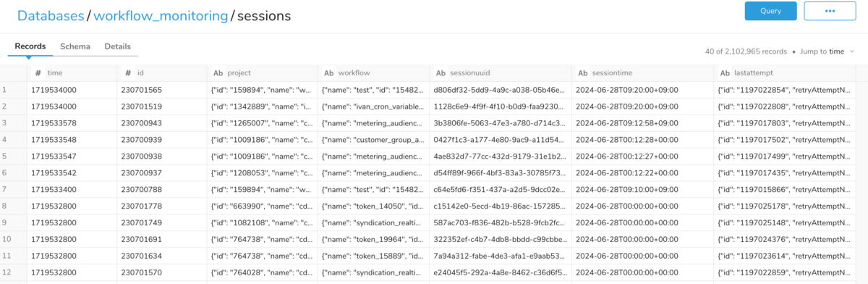Select id cell 230700937
The image size is (868, 284).
pos(162,172)
